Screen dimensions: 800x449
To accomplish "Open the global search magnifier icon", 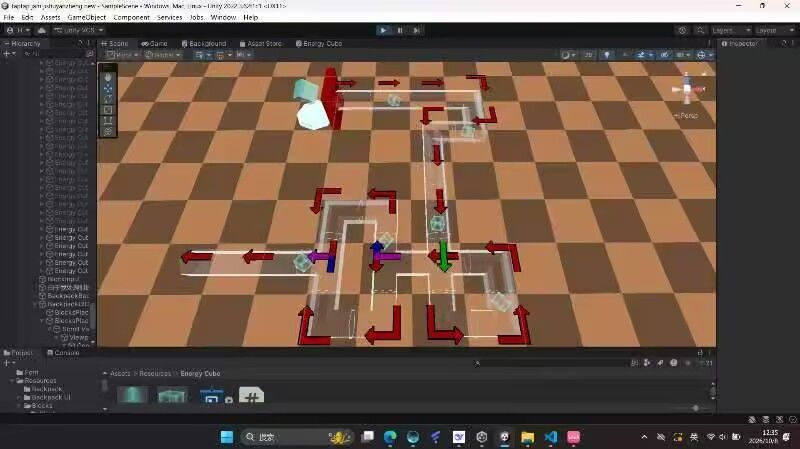I will coord(700,31).
